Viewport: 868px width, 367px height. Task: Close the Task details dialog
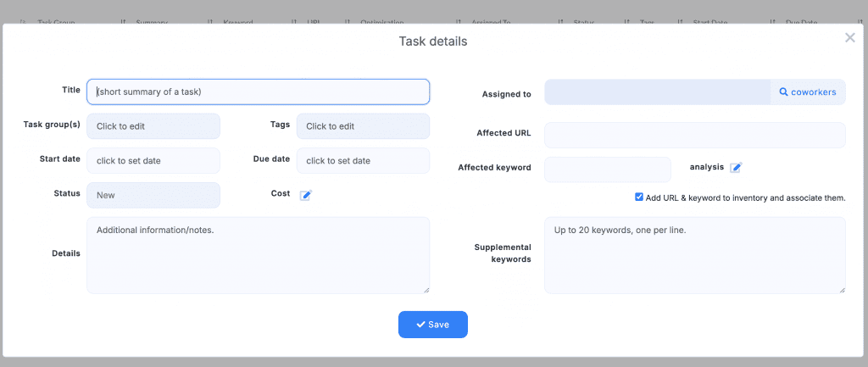(849, 38)
